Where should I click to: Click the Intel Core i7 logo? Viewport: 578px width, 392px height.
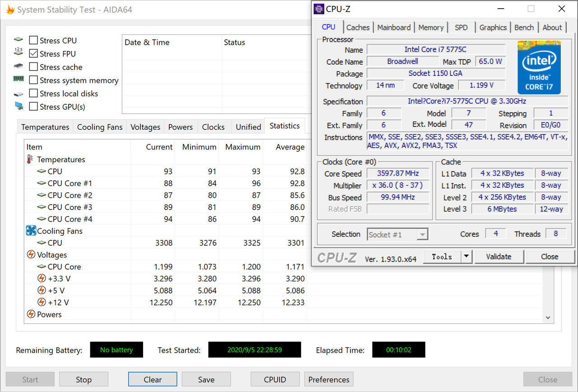click(539, 67)
